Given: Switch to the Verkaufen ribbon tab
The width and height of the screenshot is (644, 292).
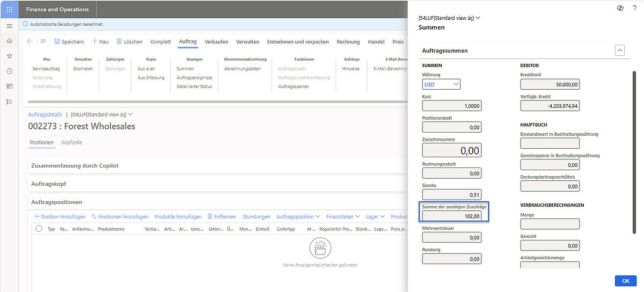Looking at the screenshot, I should pos(216,42).
